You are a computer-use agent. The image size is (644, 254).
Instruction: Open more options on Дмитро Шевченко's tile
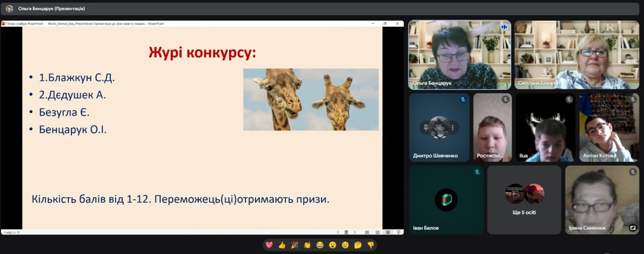click(x=453, y=128)
